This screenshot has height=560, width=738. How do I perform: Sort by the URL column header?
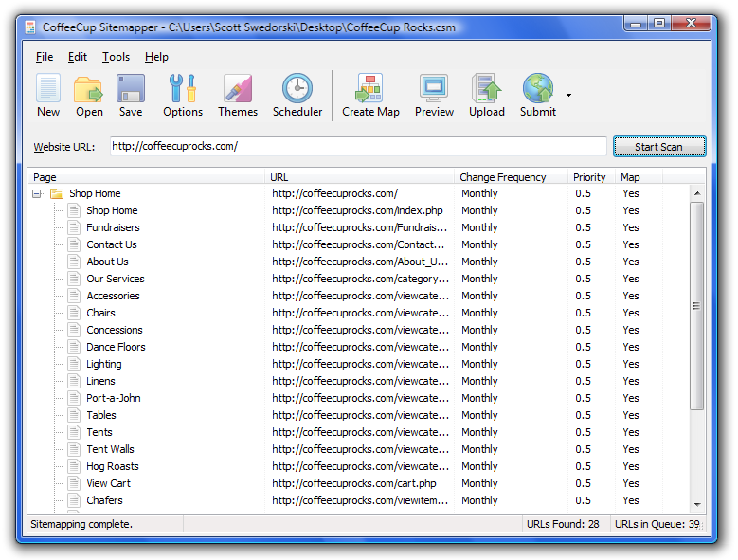point(360,177)
